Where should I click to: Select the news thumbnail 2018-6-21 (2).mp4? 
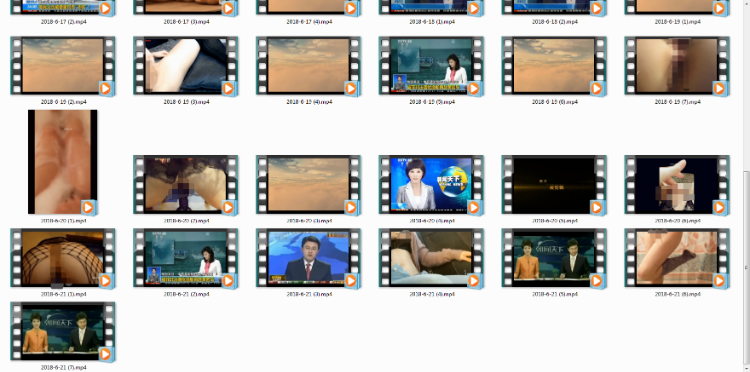[186, 258]
